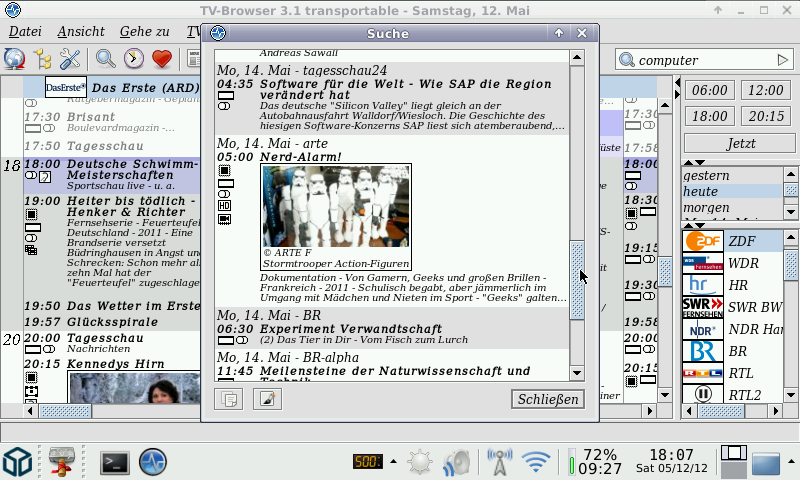Image resolution: width=800 pixels, height=480 pixels.
Task: Open the plugin tree view icon
Action: (x=43, y=59)
